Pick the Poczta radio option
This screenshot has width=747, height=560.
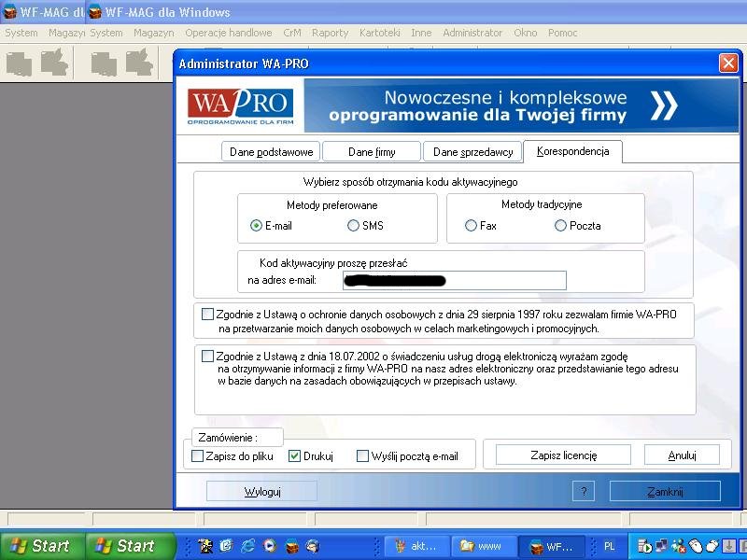[560, 226]
